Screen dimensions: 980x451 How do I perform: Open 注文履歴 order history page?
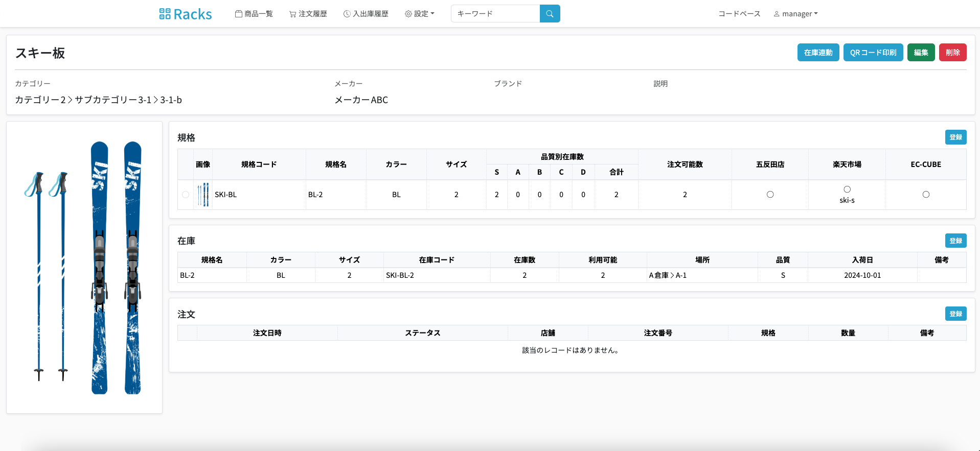click(x=308, y=14)
